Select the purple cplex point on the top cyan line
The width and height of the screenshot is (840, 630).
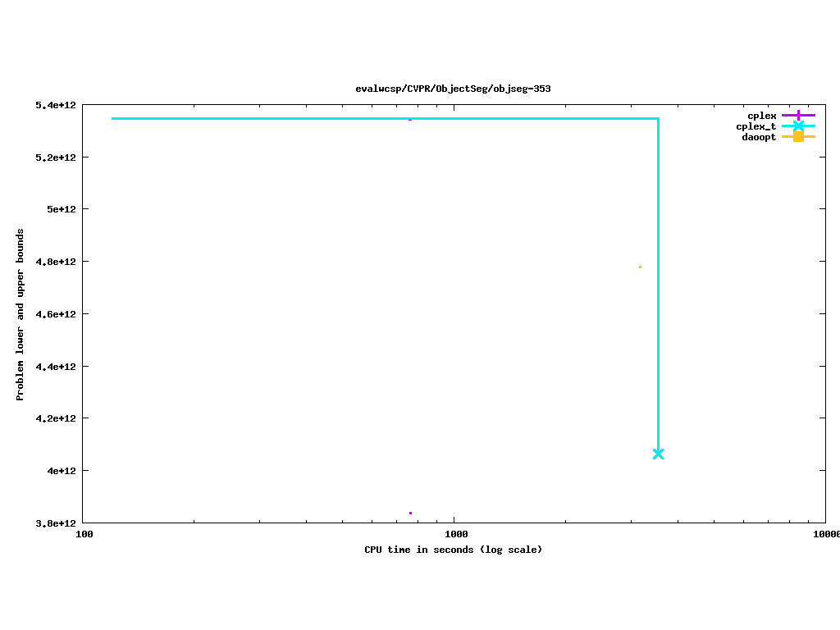coord(410,120)
